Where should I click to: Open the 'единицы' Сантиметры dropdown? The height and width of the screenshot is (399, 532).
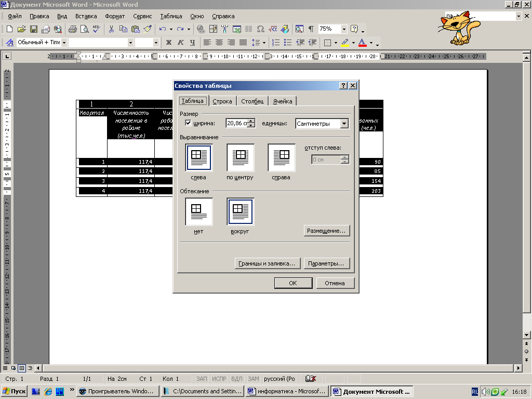344,124
